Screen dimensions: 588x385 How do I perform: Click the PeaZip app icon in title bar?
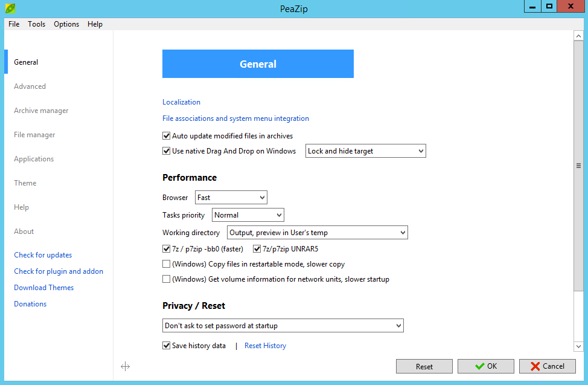click(10, 8)
